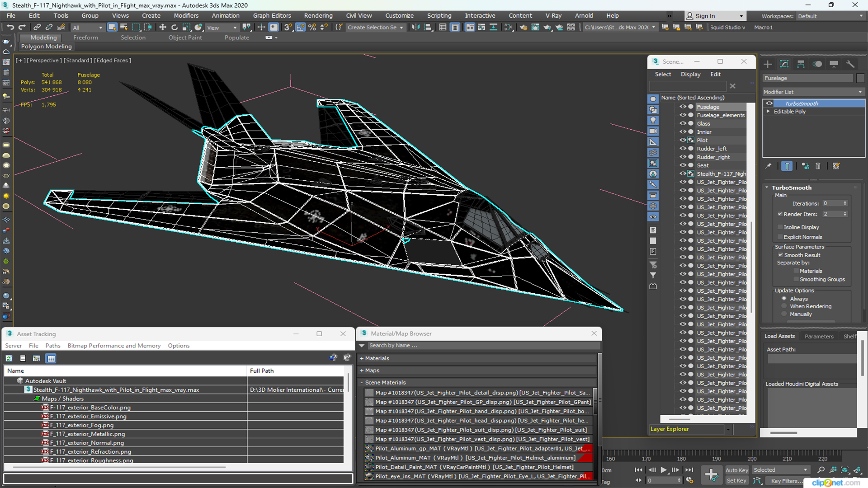868x488 pixels.
Task: Open the Workspaces Default dropdown
Action: pyautogui.click(x=830, y=16)
